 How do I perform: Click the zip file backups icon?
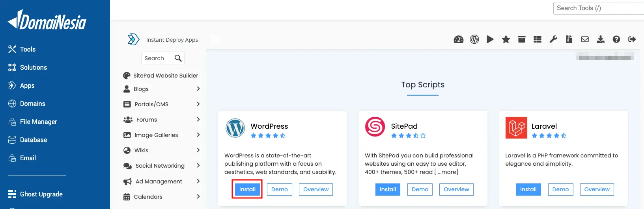tap(569, 39)
